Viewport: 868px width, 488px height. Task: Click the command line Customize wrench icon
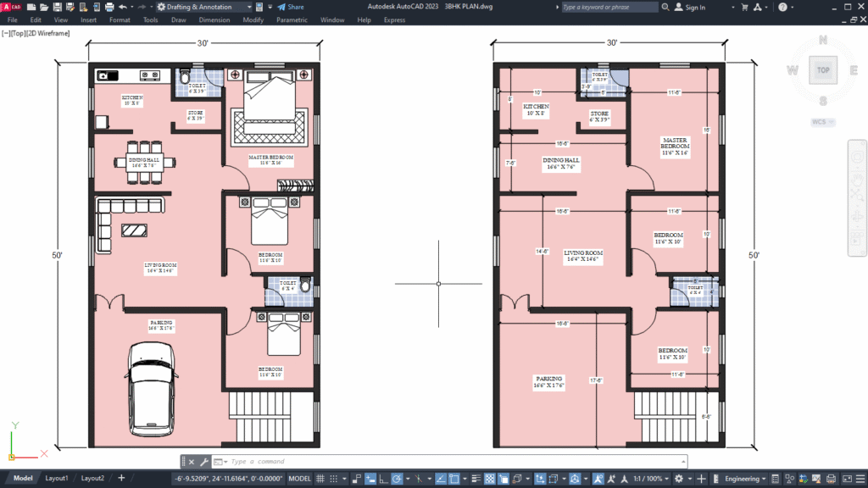click(203, 462)
